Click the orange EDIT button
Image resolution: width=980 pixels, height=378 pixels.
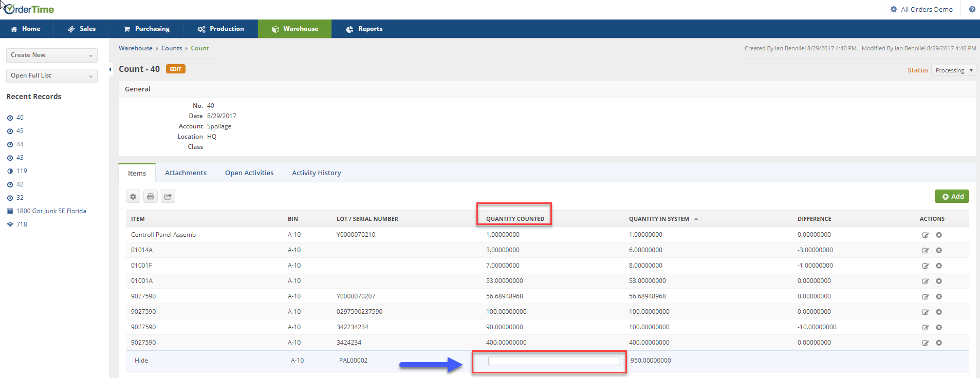[176, 69]
